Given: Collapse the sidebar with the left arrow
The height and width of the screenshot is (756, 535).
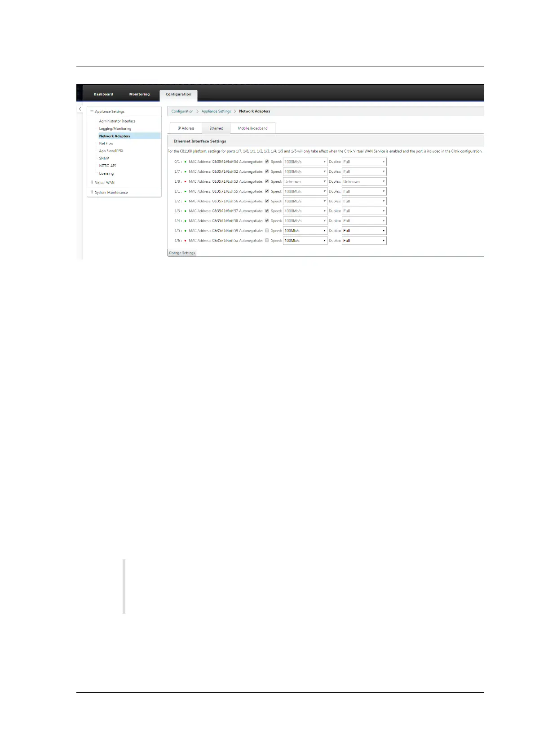Looking at the screenshot, I should (80, 109).
